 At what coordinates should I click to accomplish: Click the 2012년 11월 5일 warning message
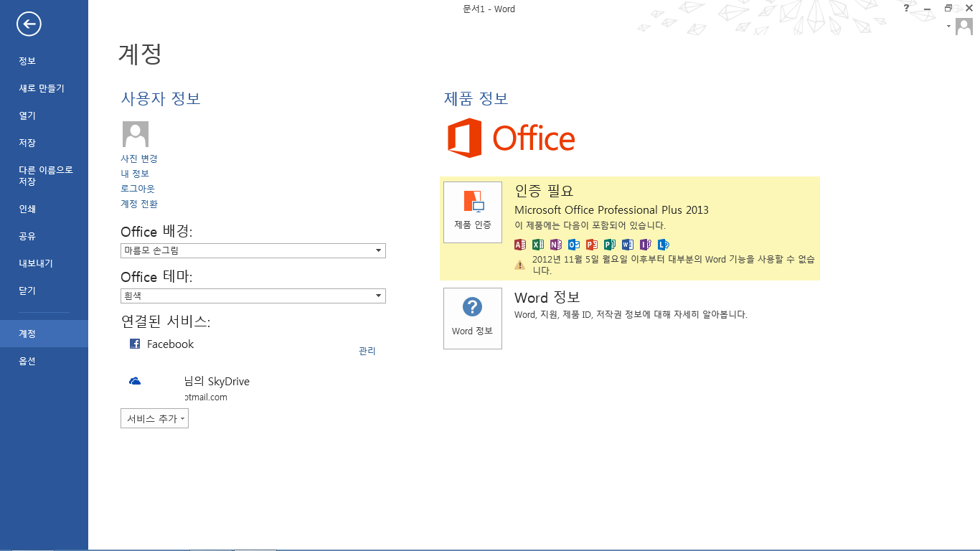coord(674,265)
